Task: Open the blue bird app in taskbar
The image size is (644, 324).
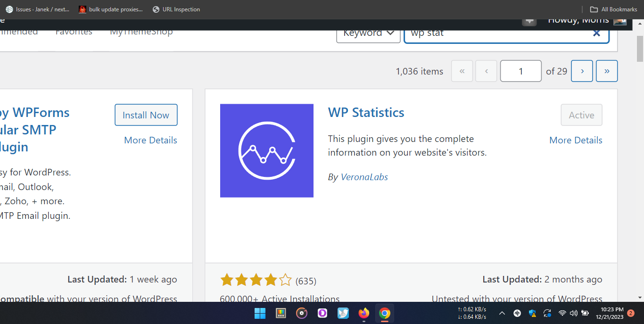Action: click(343, 313)
